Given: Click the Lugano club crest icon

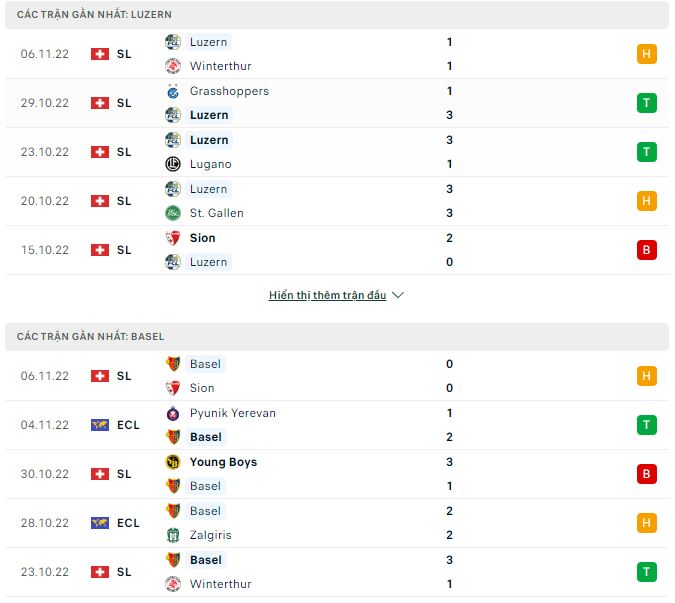Looking at the screenshot, I should coord(173,164).
